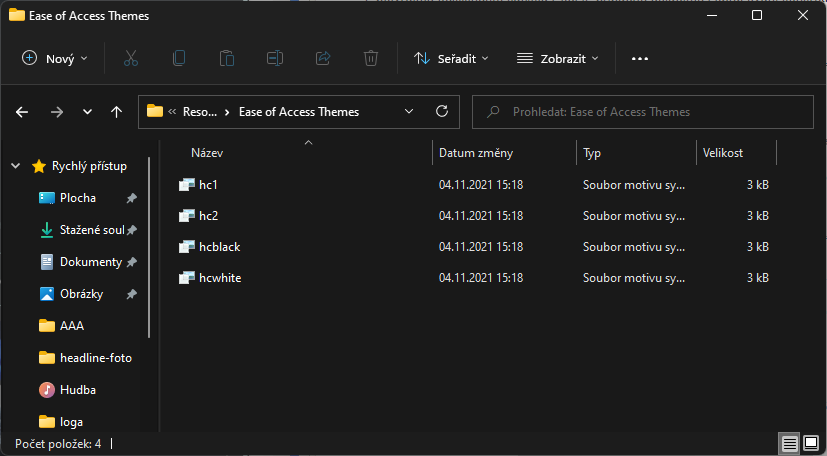Click the Cut scissors icon
827x456 pixels.
pos(130,58)
